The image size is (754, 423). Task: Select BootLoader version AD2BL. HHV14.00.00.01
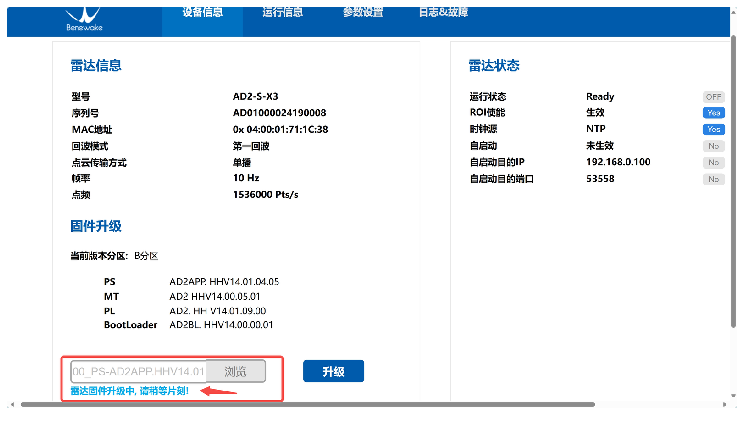[221, 325]
